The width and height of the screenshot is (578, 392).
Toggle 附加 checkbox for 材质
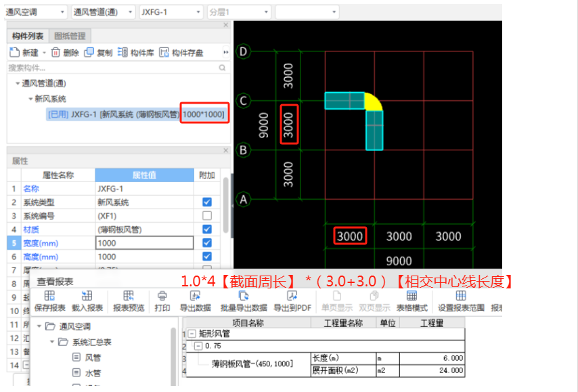(x=207, y=229)
